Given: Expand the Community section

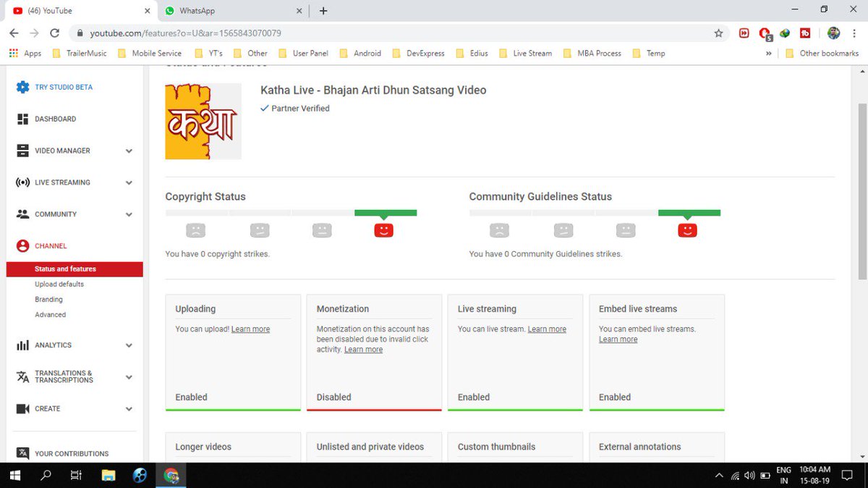Looking at the screenshot, I should pos(129,214).
